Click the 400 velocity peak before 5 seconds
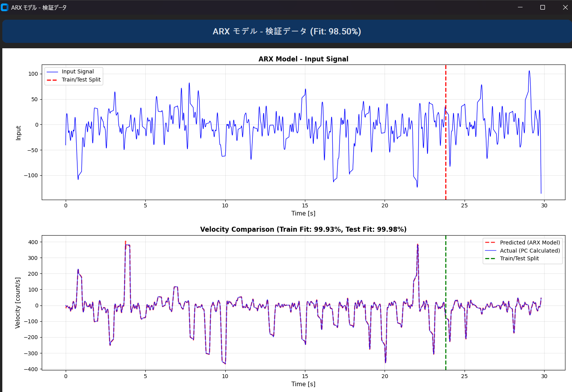The height and width of the screenshot is (392, 572). pos(125,242)
